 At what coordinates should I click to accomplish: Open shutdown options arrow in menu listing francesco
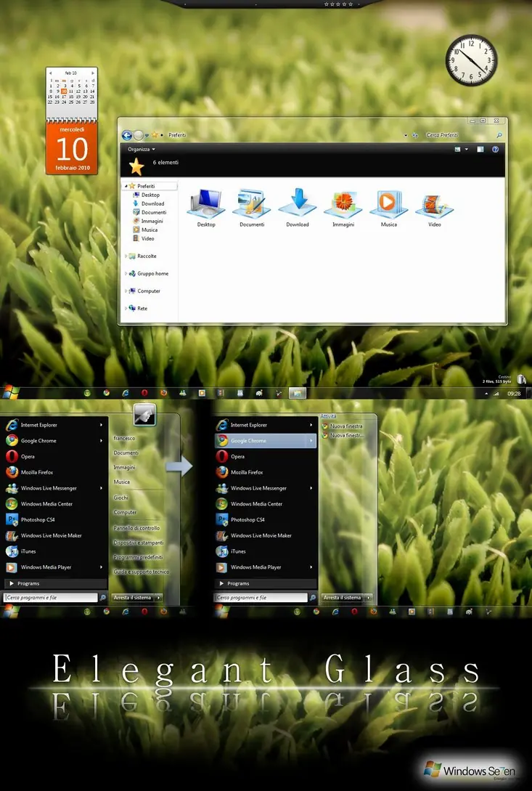pos(158,598)
